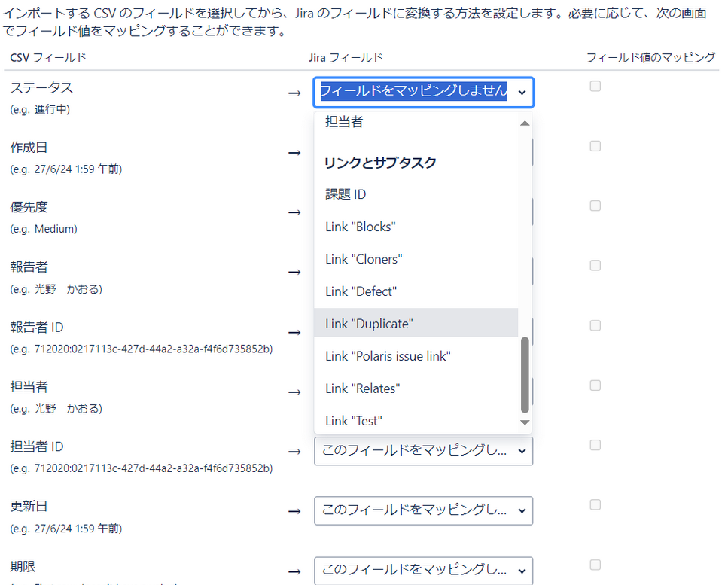Open the Jira field dropdown for 担当者 ID
The width and height of the screenshot is (728, 585).
coord(423,451)
